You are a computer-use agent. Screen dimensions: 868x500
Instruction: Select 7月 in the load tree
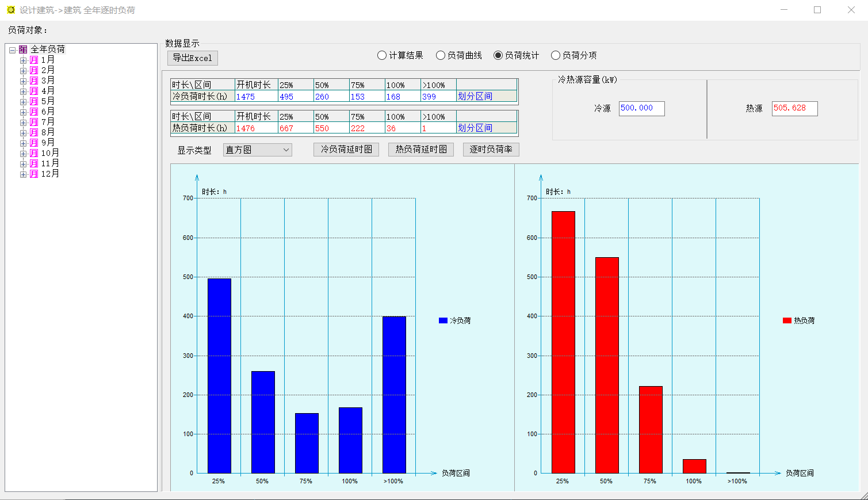(48, 122)
